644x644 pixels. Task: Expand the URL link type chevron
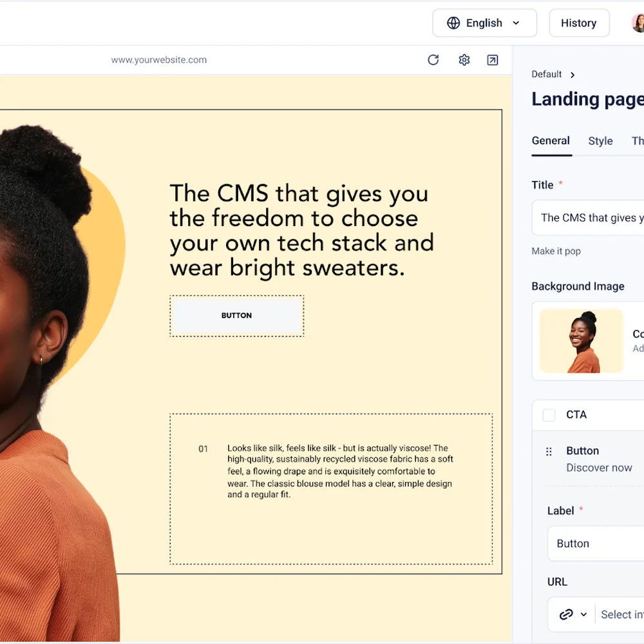583,614
